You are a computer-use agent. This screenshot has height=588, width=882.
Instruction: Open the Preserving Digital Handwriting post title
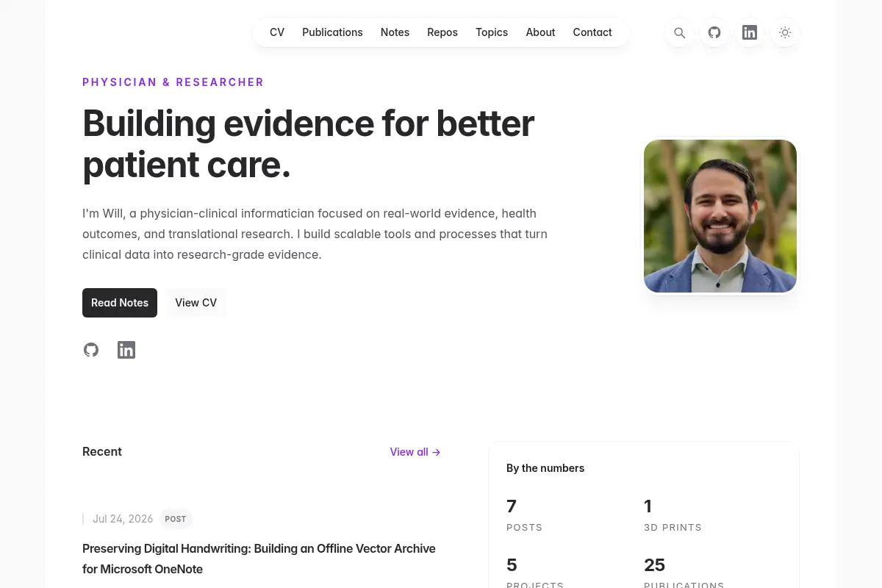click(259, 559)
